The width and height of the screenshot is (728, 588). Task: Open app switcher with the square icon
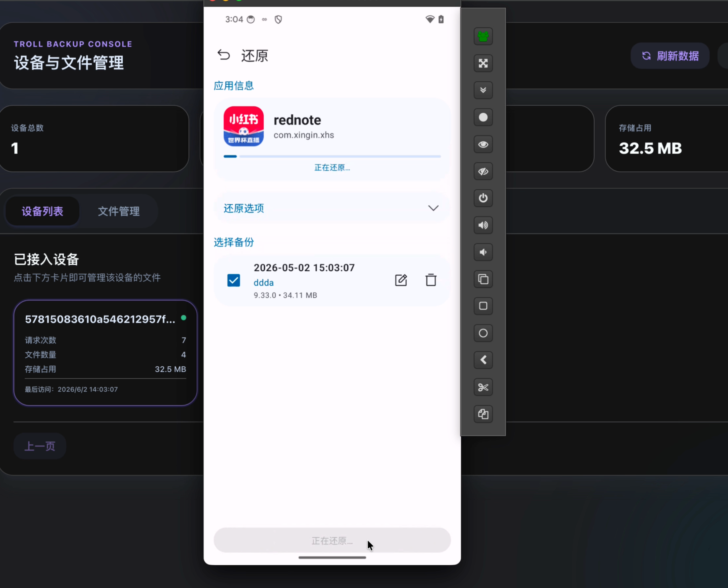tap(483, 306)
